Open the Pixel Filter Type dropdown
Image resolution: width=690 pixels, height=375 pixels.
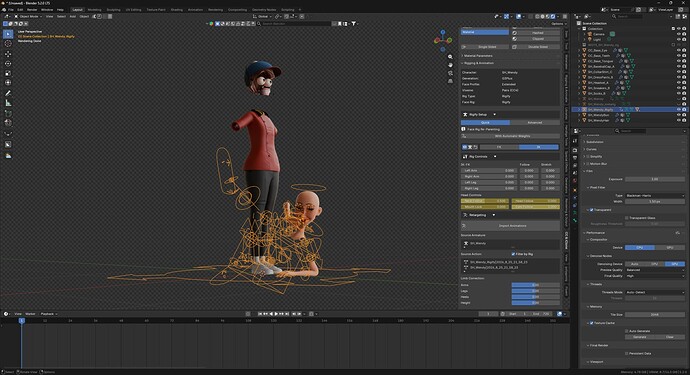[655, 195]
